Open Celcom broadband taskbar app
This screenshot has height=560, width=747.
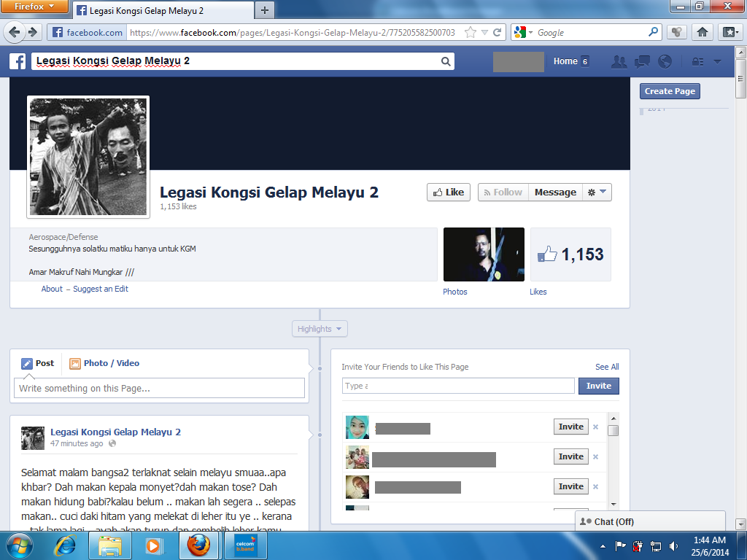pos(246,545)
